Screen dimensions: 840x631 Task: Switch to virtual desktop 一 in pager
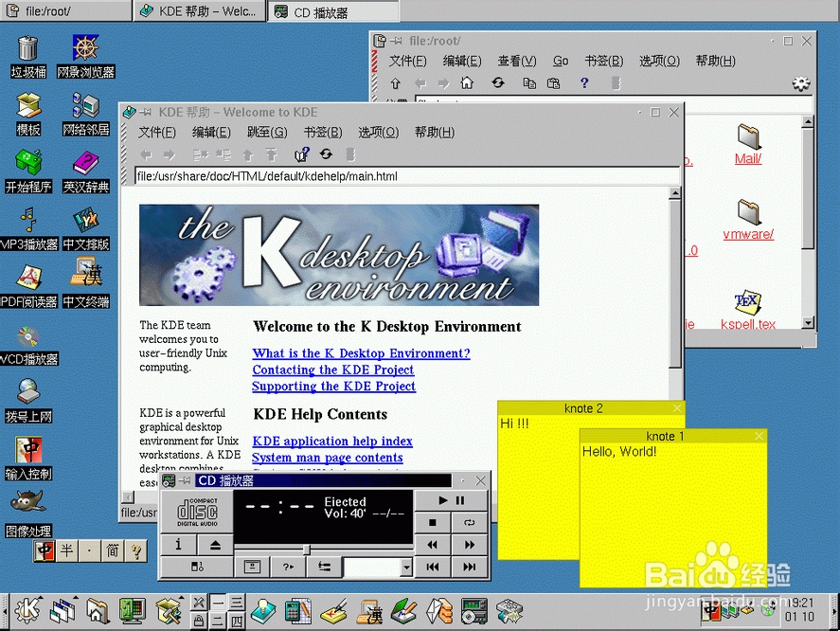click(x=218, y=602)
